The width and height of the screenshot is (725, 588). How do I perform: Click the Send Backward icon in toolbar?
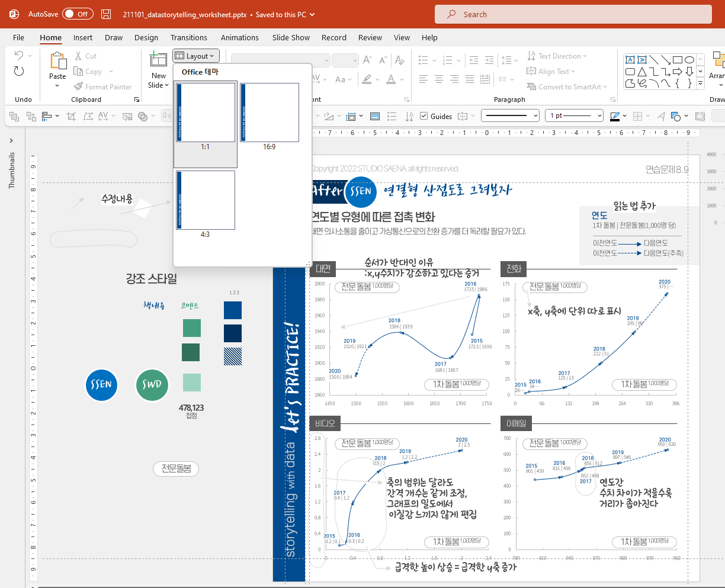(31, 116)
